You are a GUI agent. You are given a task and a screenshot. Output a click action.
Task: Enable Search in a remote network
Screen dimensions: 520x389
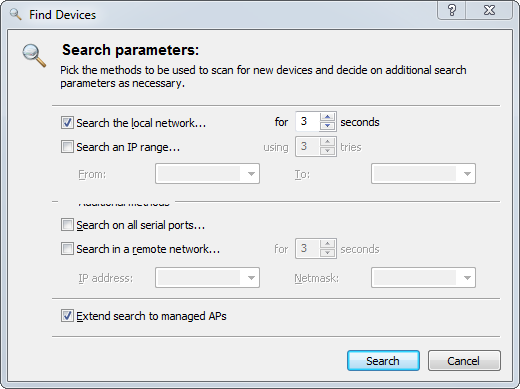[67, 249]
